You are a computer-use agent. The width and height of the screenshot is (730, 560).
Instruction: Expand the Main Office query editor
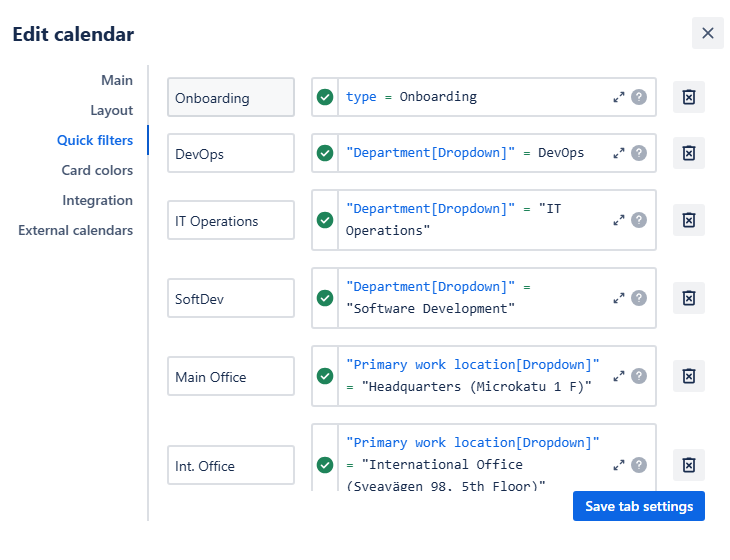pyautogui.click(x=619, y=376)
